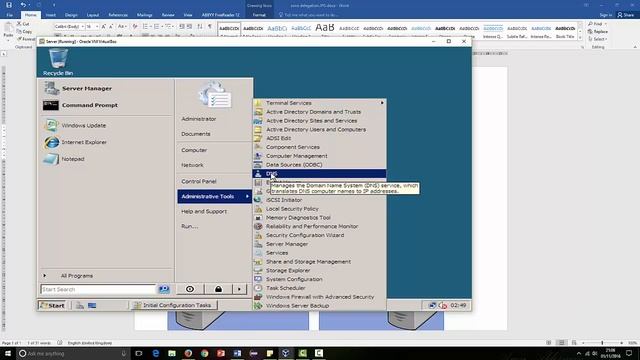This screenshot has width=640, height=360.
Task: Open Word font name dropdown
Action: click(x=82, y=27)
